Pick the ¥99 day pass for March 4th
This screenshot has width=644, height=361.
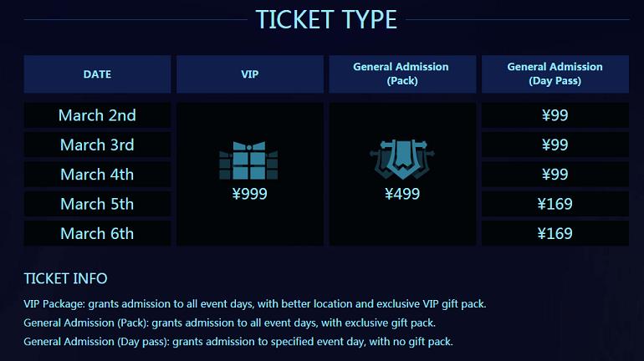555,175
